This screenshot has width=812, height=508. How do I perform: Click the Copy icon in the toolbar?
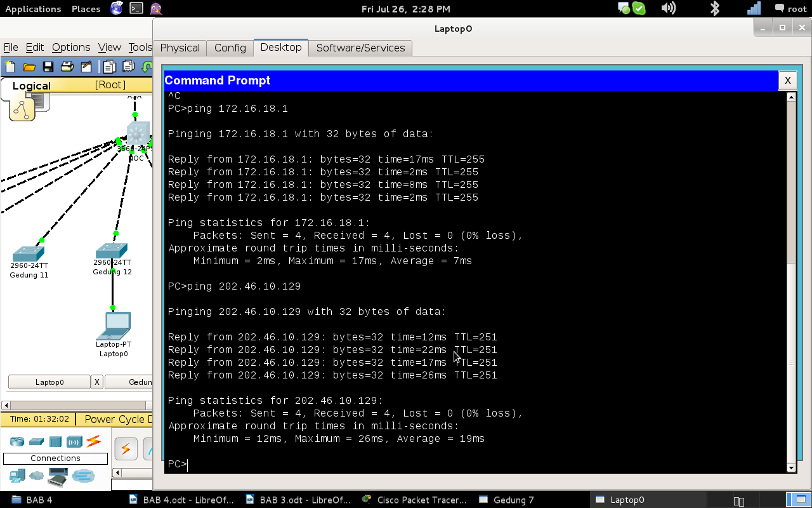tap(110, 67)
